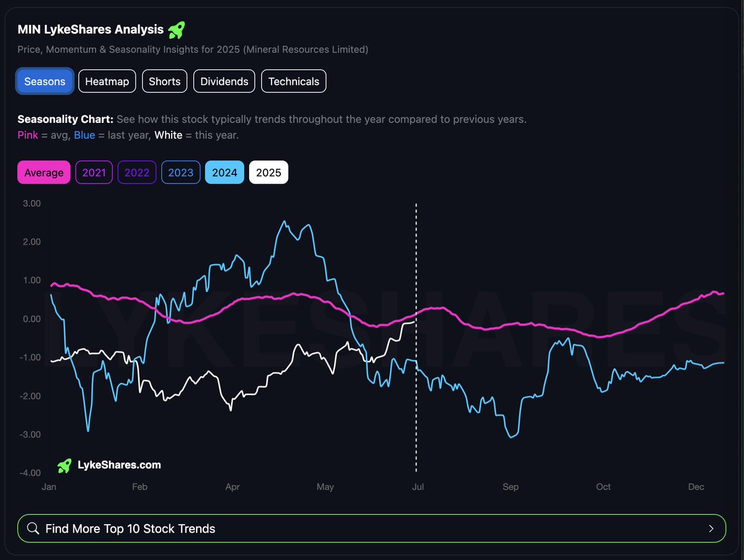Click the Feb x-axis label
Viewport: 744px width, 560px height.
(x=140, y=487)
